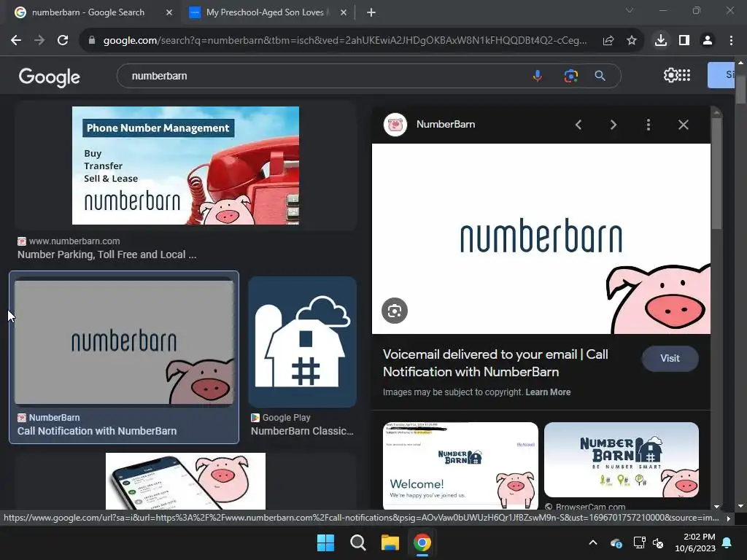Click the magnifier search button in search box
The height and width of the screenshot is (560, 747).
click(600, 76)
